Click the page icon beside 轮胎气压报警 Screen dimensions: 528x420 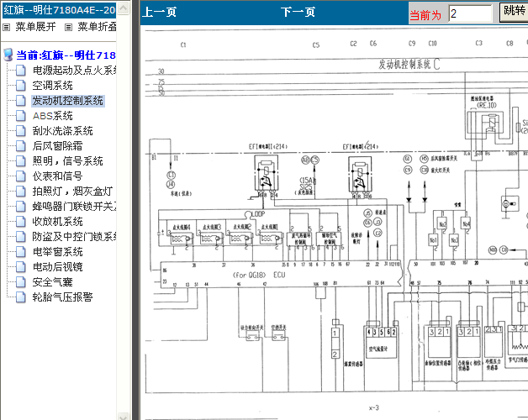pos(21,297)
